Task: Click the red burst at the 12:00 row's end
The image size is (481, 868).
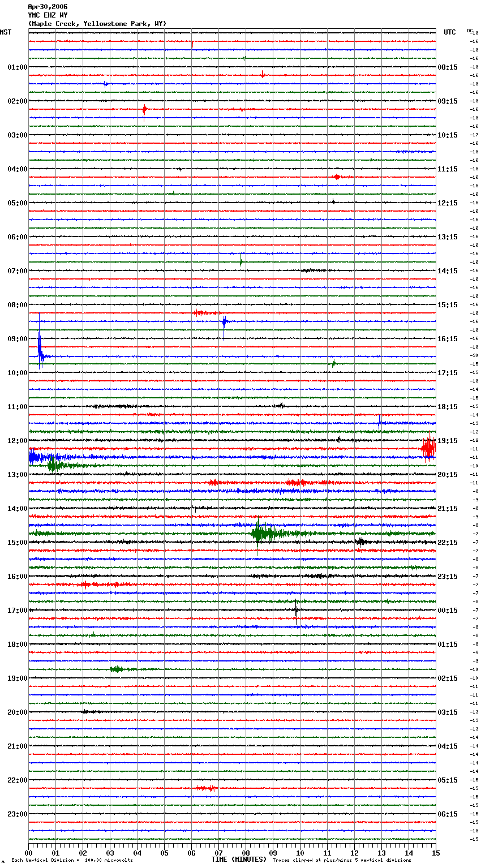Action: (428, 448)
